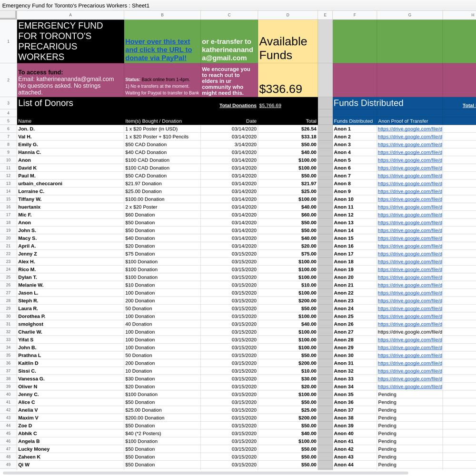
Task: Select the Jon. D. name cell
Action: (x=70, y=129)
